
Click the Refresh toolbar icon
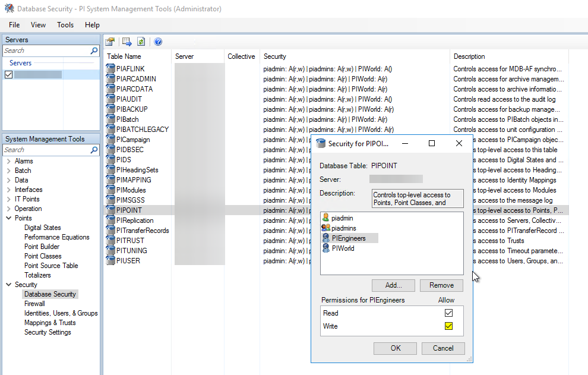pos(141,42)
